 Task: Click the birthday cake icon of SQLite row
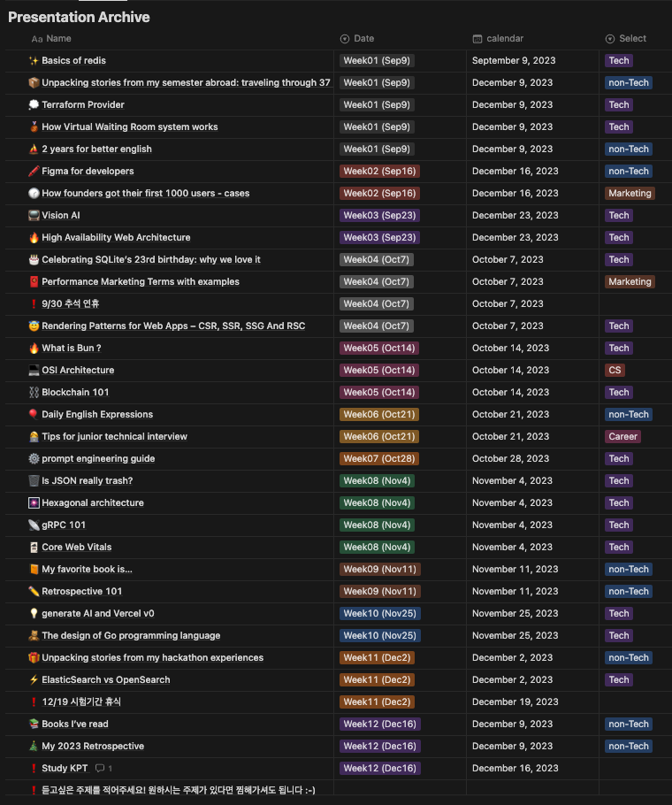34,259
